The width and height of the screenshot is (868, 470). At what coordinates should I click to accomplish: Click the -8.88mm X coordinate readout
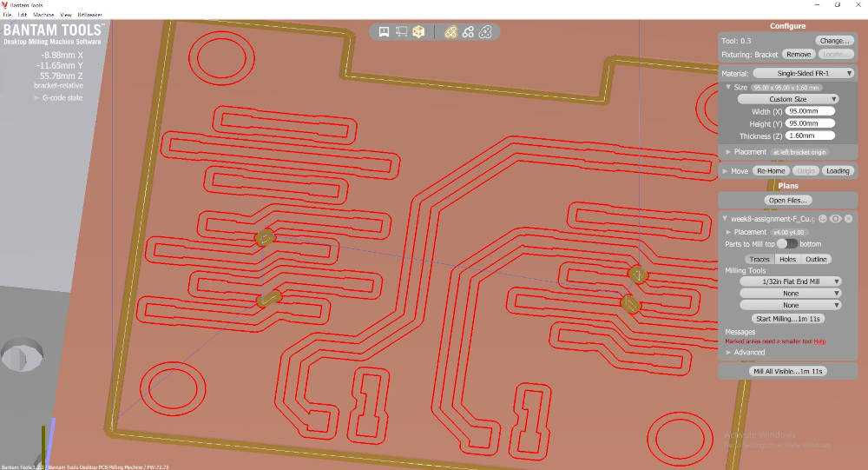[x=62, y=55]
